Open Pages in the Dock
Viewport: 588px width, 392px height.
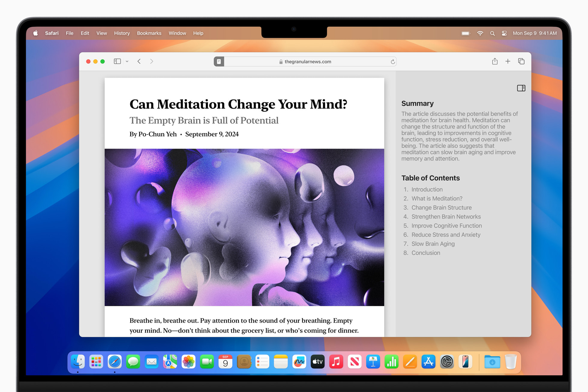coord(410,362)
